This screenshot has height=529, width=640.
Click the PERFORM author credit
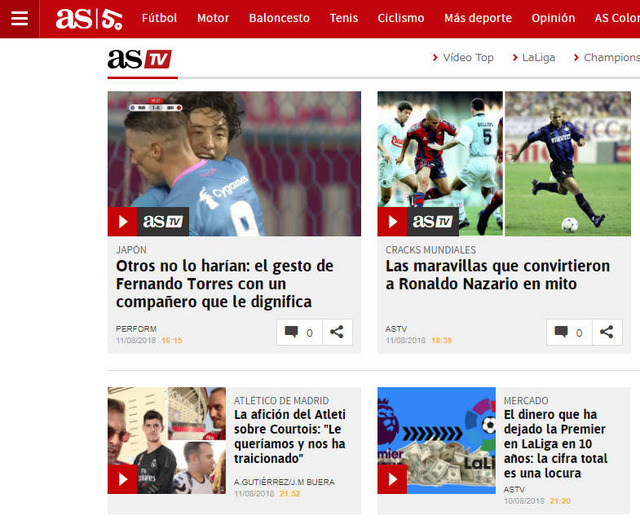click(136, 329)
